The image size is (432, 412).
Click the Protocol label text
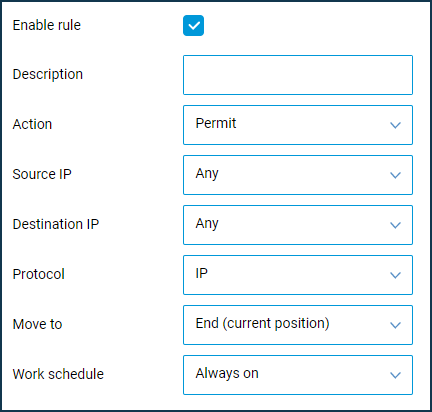tap(39, 274)
